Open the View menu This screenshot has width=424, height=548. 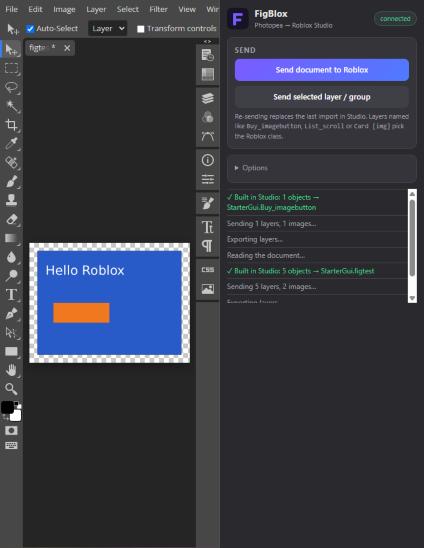pos(187,9)
